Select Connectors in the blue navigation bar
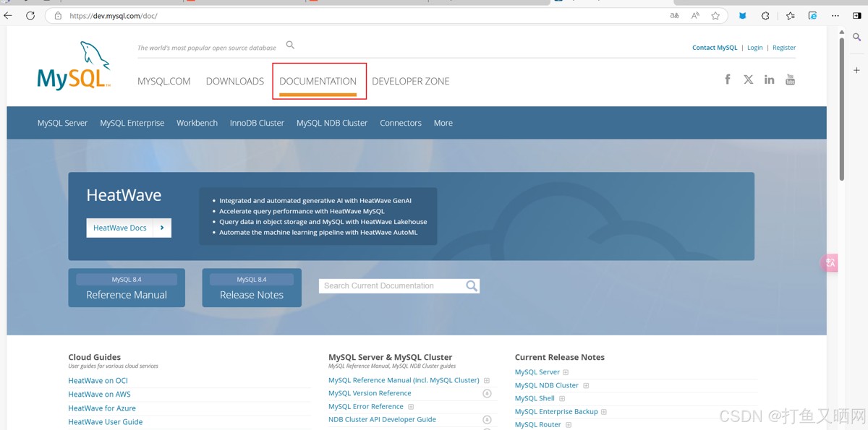 pyautogui.click(x=401, y=123)
